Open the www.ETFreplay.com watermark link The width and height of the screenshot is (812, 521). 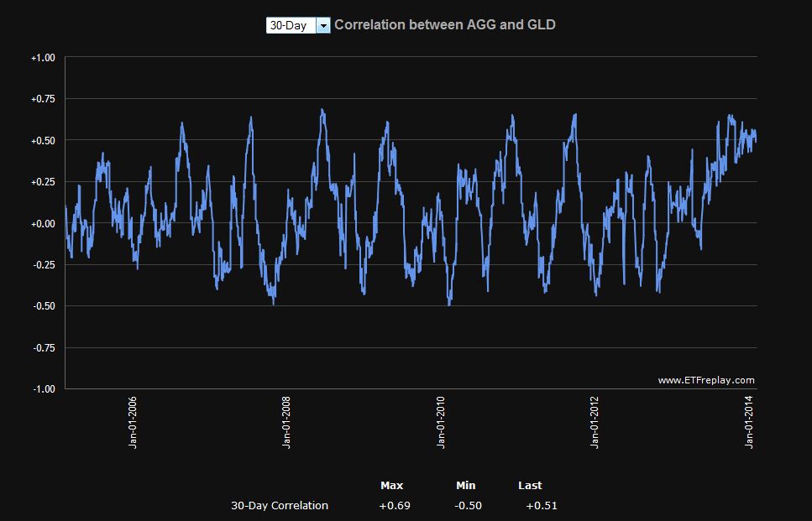[x=706, y=380]
